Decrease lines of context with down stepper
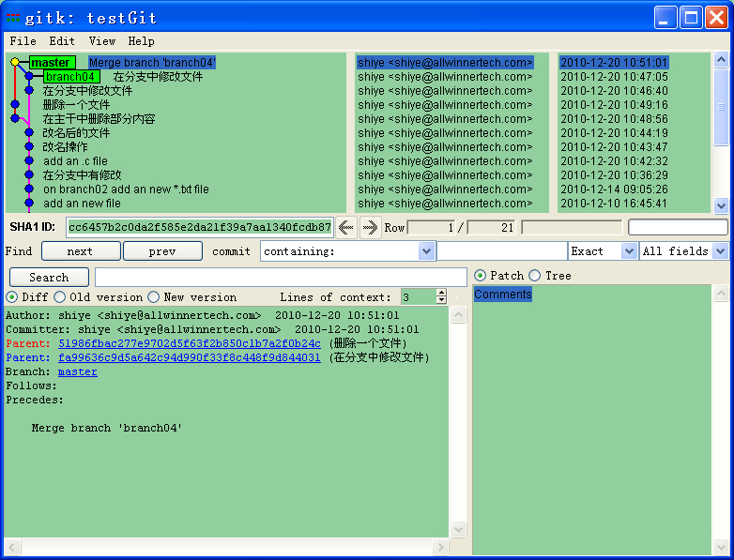734x560 pixels. (441, 300)
